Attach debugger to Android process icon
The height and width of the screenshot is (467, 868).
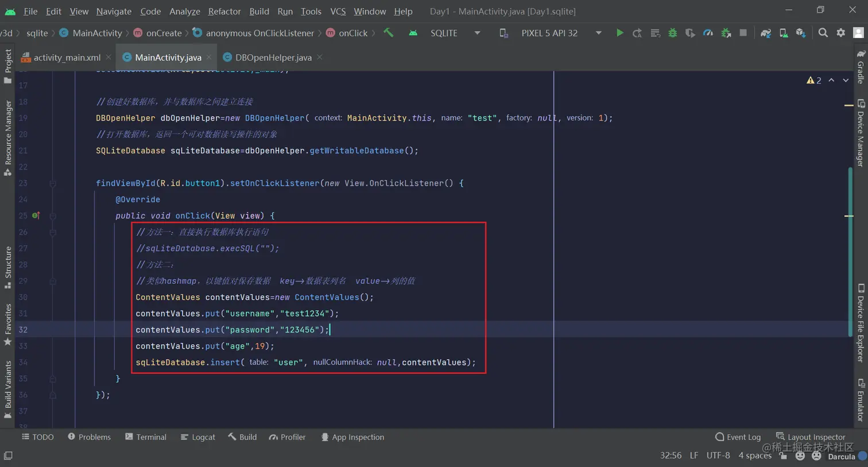coord(726,33)
